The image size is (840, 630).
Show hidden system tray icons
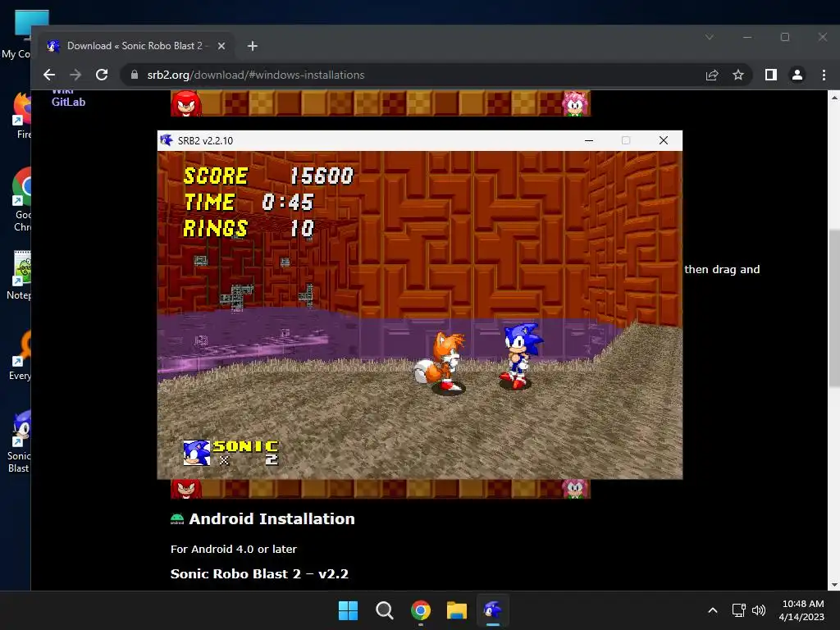pos(713,610)
